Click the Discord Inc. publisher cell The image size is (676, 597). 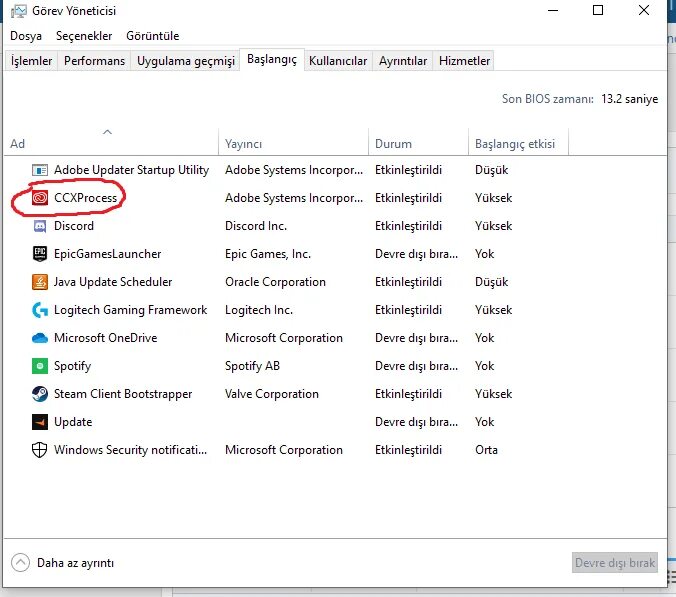[256, 226]
